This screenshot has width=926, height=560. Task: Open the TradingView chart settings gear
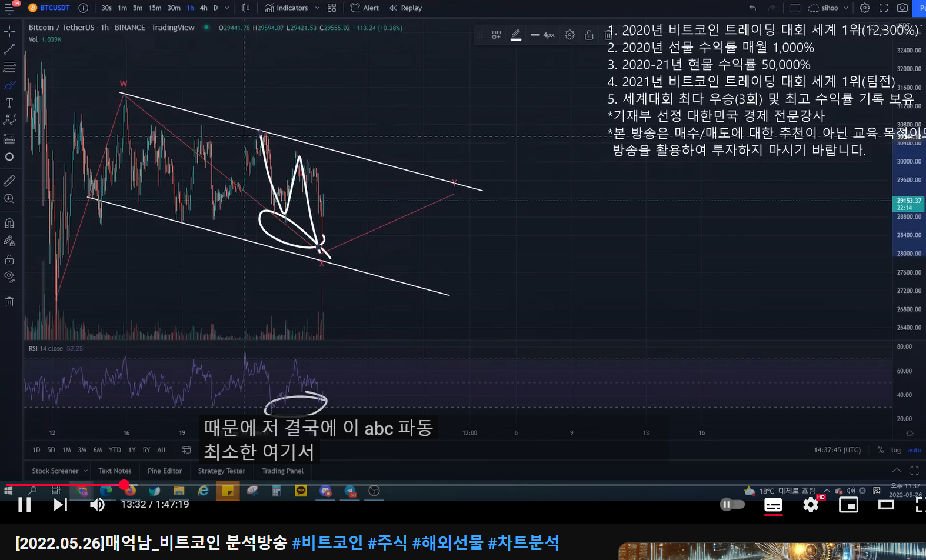pyautogui.click(x=864, y=8)
